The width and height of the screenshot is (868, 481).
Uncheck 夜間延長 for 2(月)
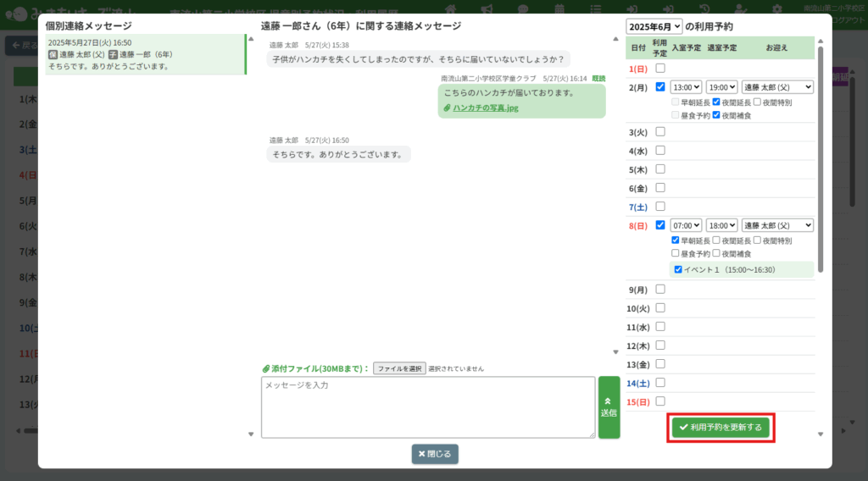(716, 102)
